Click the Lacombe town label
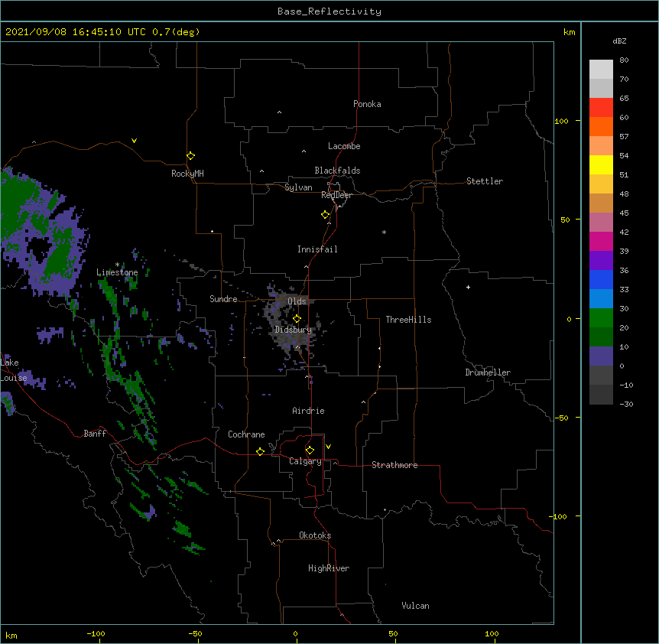The height and width of the screenshot is (644, 659). pos(344,146)
